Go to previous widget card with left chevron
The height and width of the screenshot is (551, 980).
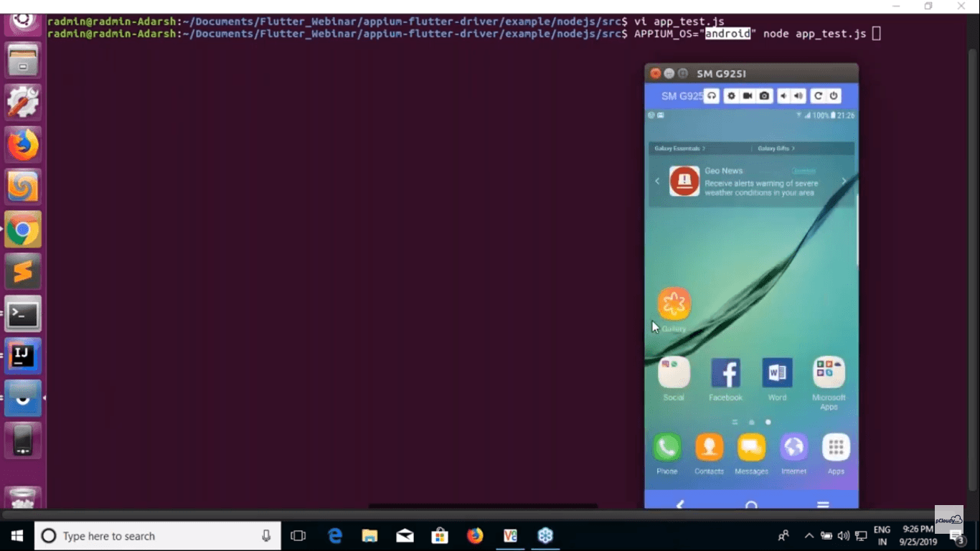(657, 181)
